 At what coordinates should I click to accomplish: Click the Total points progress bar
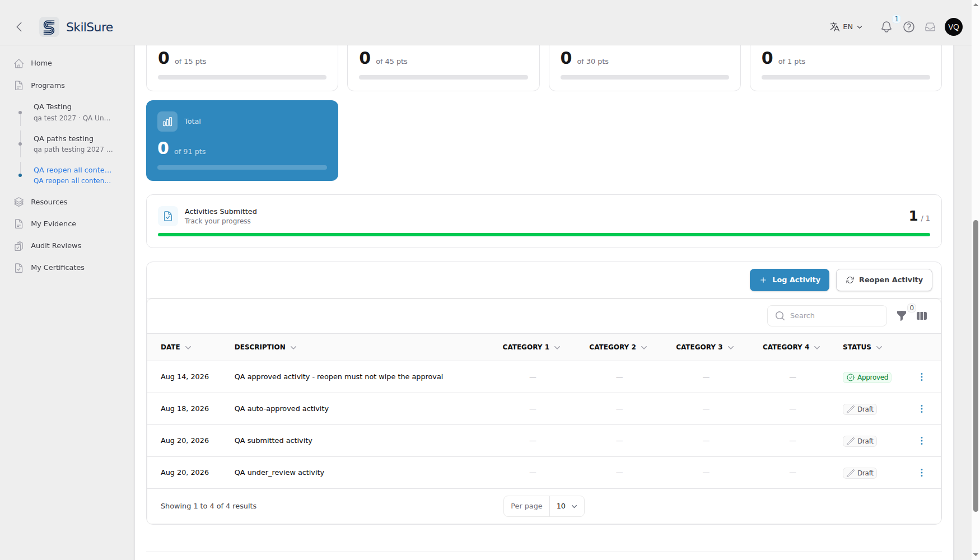pyautogui.click(x=242, y=167)
